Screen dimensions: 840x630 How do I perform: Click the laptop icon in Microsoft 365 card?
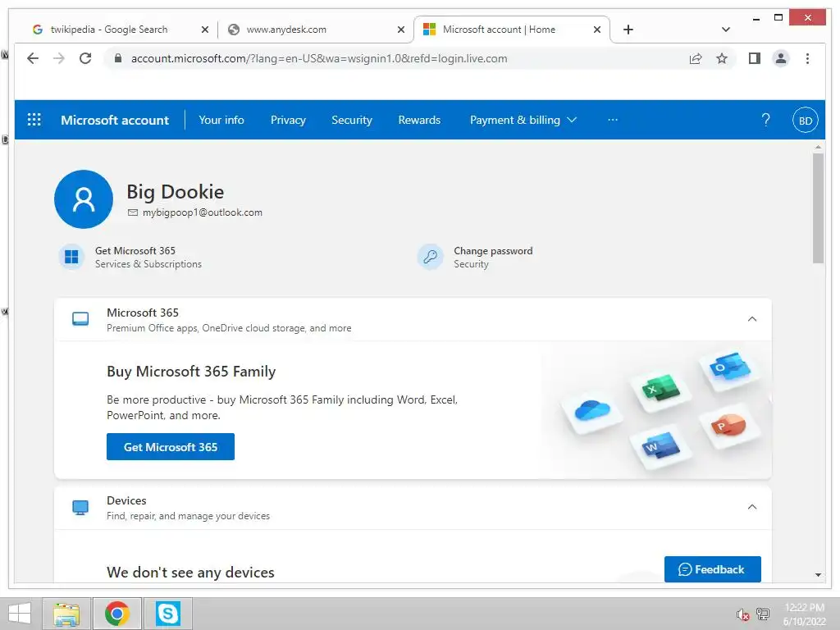pos(80,319)
